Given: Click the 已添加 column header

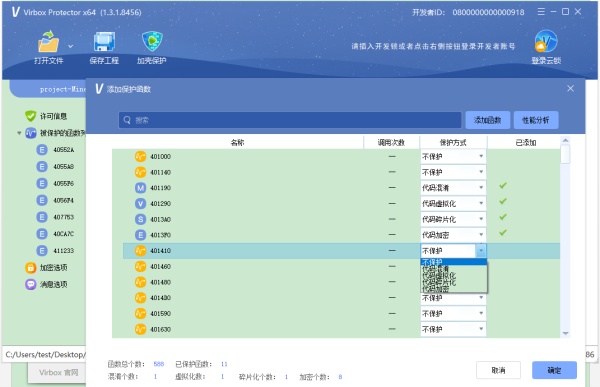Looking at the screenshot, I should coord(525,142).
